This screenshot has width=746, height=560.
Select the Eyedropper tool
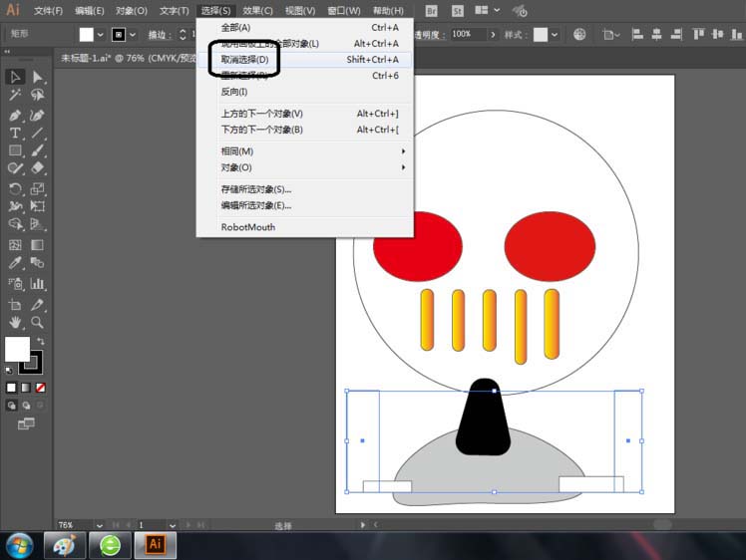(x=15, y=262)
